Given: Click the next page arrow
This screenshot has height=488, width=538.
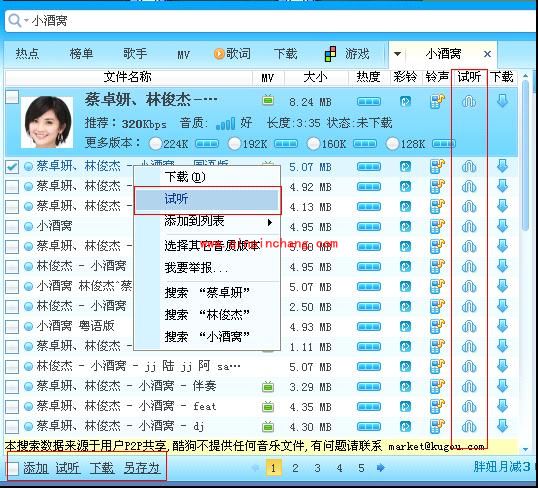Looking at the screenshot, I should coord(381,468).
